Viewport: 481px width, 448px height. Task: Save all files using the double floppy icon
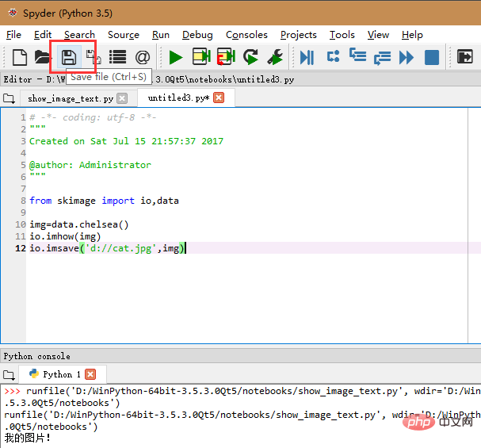point(94,57)
